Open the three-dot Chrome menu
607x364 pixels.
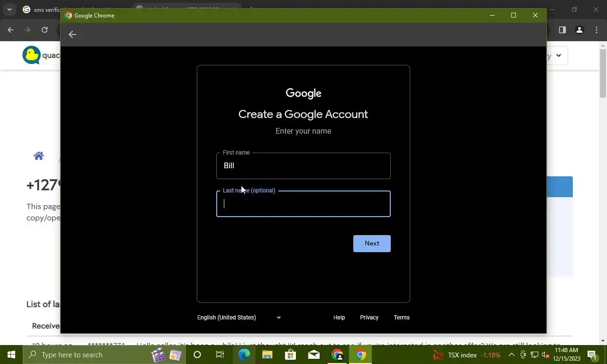597,30
